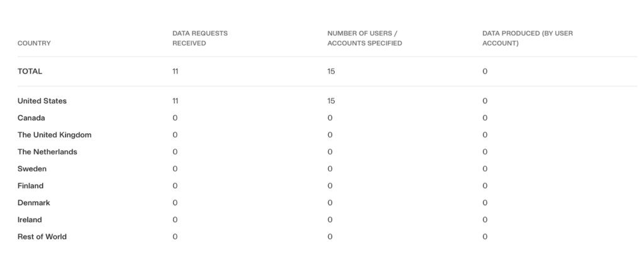Select the Finland row label
Screen dimensions: 644x260
click(30, 186)
